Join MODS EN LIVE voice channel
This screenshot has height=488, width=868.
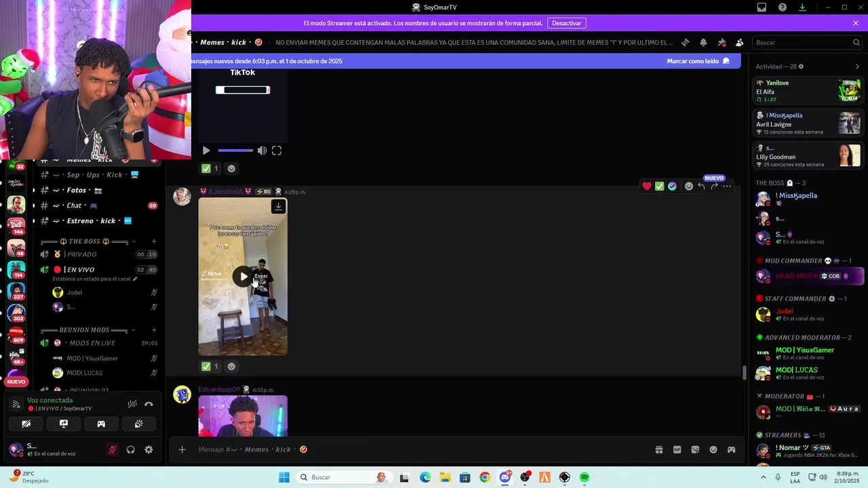(98, 343)
